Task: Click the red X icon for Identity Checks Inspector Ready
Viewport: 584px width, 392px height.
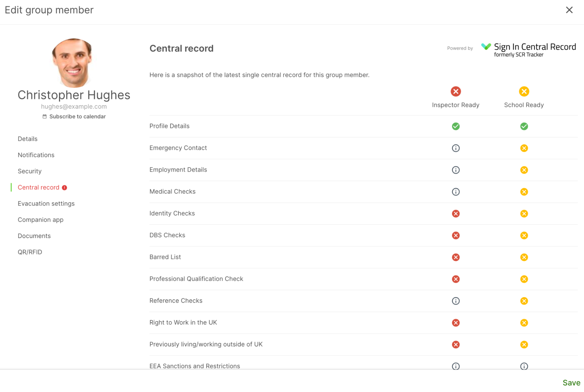Action: pyautogui.click(x=455, y=214)
